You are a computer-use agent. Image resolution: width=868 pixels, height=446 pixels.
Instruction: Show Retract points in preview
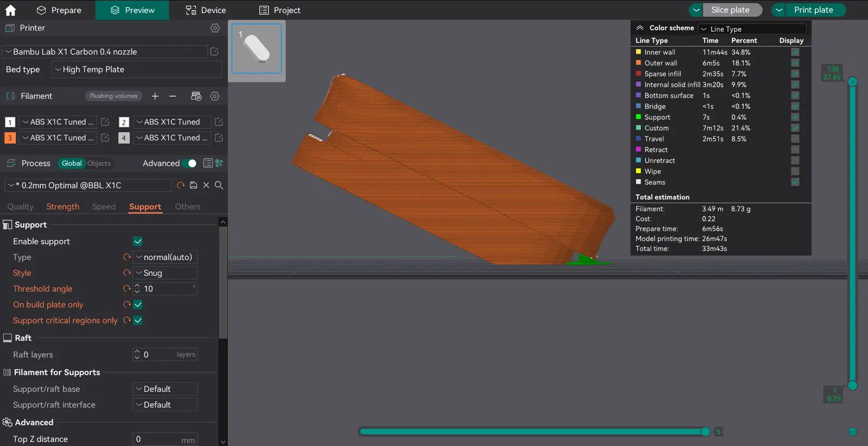click(795, 150)
